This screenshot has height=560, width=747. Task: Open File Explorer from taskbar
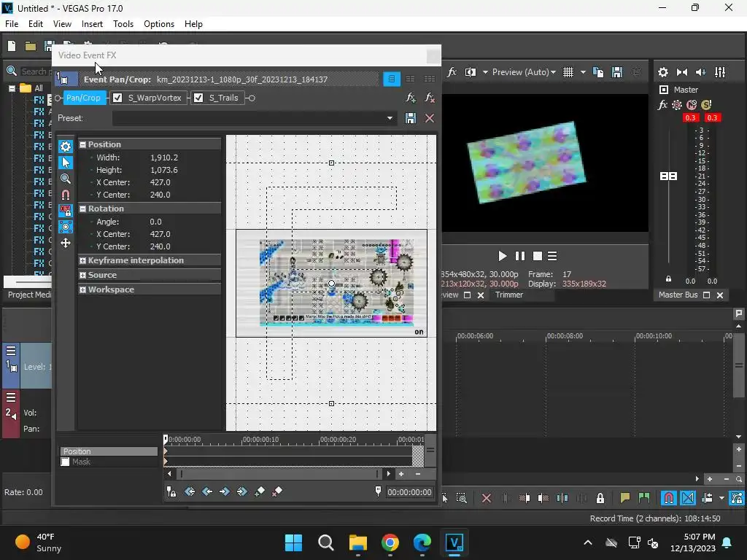click(x=357, y=542)
